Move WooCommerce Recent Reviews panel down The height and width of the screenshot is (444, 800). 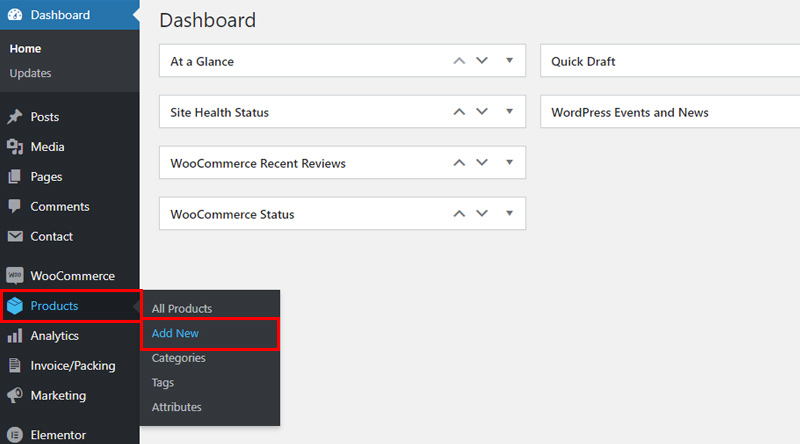tap(482, 162)
